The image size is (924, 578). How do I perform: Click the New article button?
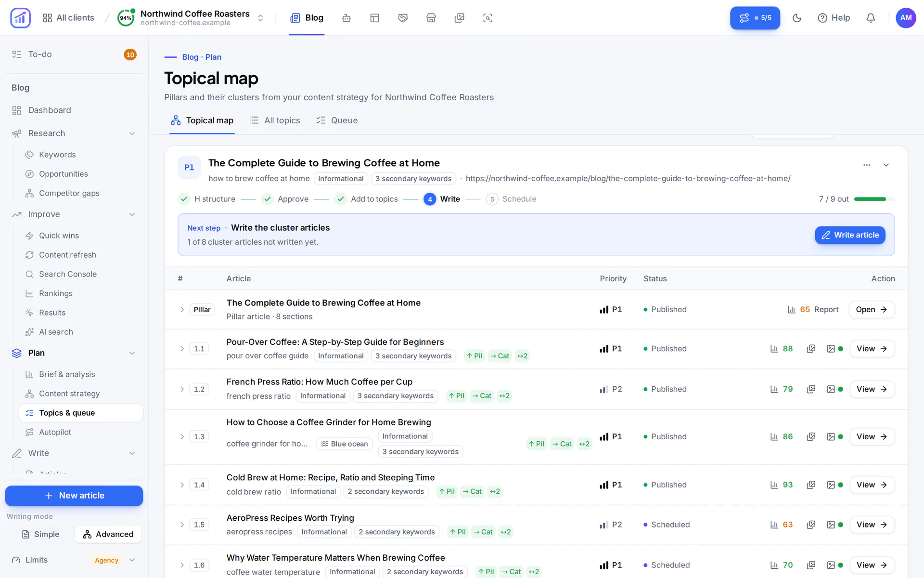[74, 496]
